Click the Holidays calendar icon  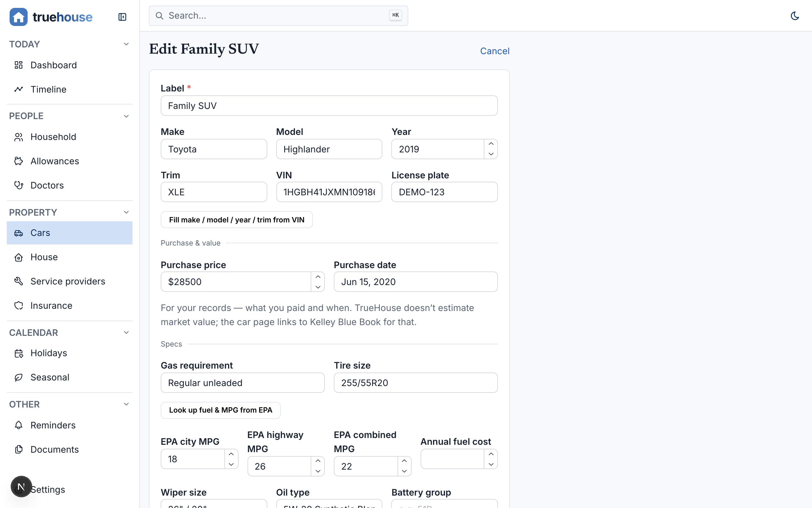(18, 353)
